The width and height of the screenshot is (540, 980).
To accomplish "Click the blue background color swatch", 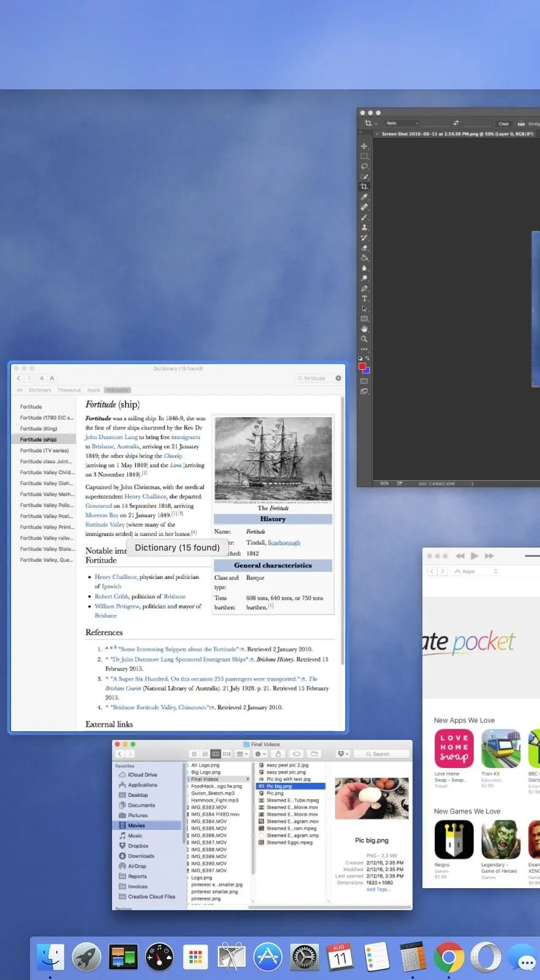I will pyautogui.click(x=366, y=370).
